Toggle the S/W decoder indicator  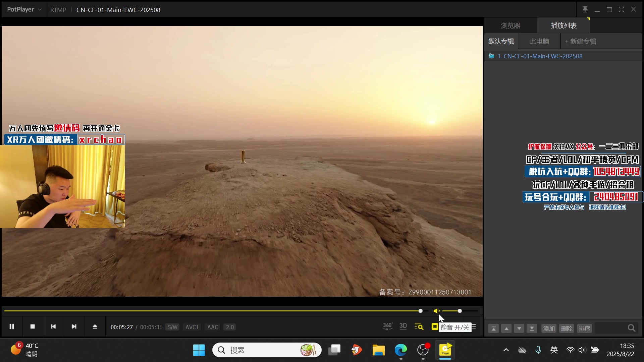coord(172,327)
